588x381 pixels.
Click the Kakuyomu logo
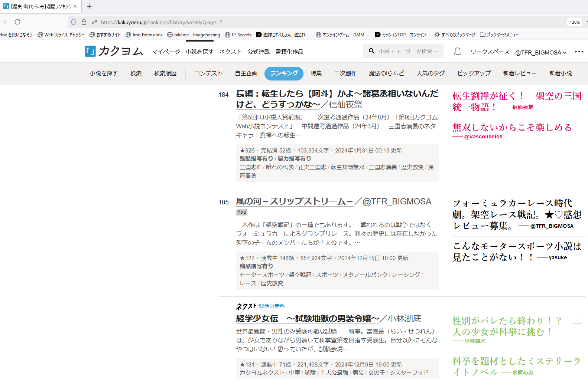[x=114, y=51]
